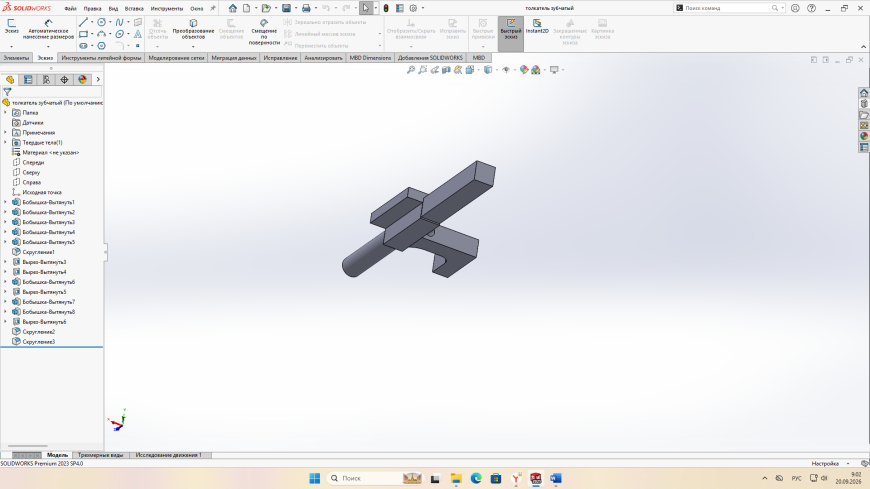870x489 pixels.
Task: Open the Вставка menu
Action: 134,9
